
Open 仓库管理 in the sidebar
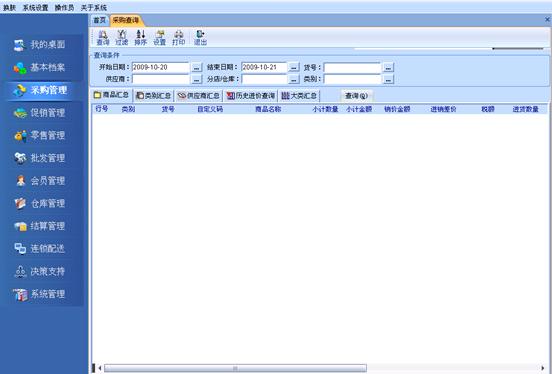click(x=39, y=204)
